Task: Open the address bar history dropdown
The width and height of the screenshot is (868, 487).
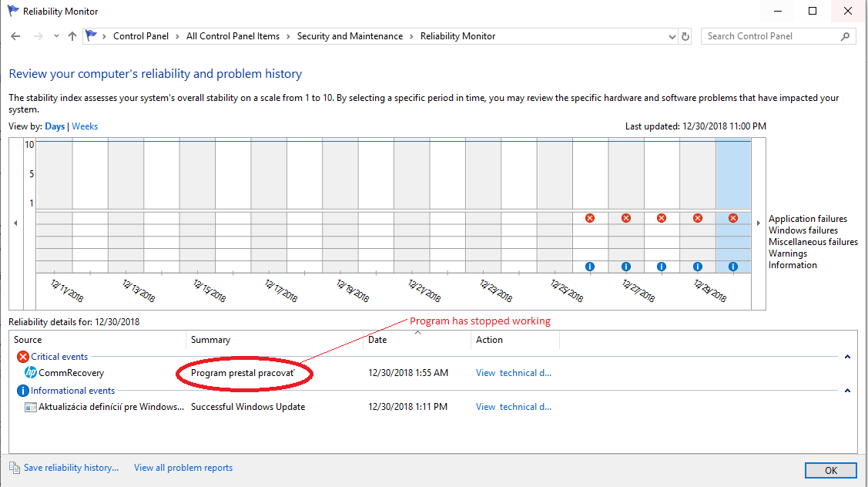Action: [x=672, y=36]
